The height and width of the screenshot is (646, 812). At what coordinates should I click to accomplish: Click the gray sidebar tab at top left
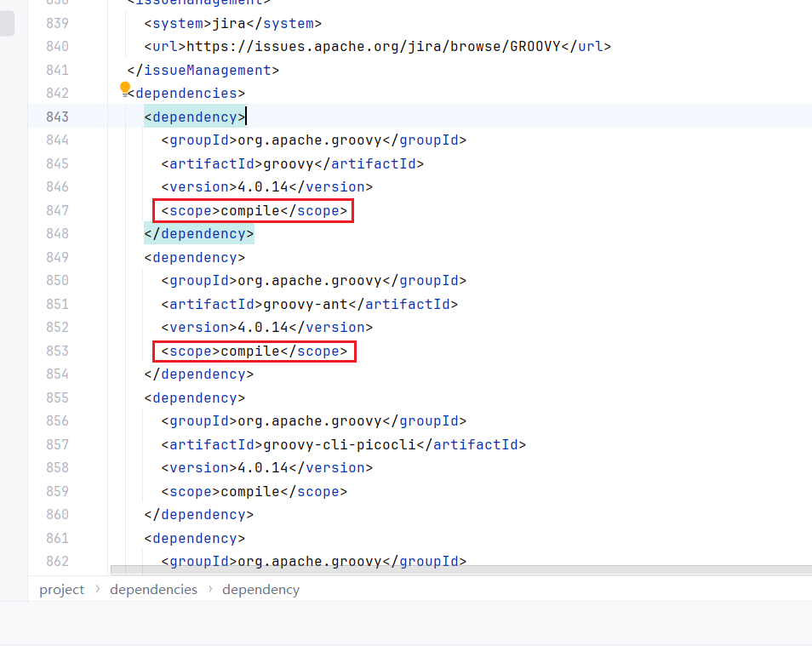coord(7,23)
